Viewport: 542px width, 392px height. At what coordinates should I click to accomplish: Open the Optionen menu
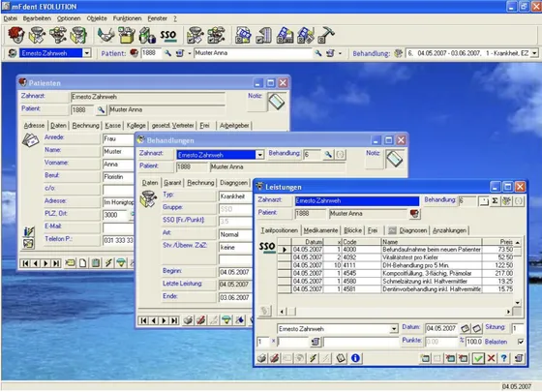tap(69, 18)
